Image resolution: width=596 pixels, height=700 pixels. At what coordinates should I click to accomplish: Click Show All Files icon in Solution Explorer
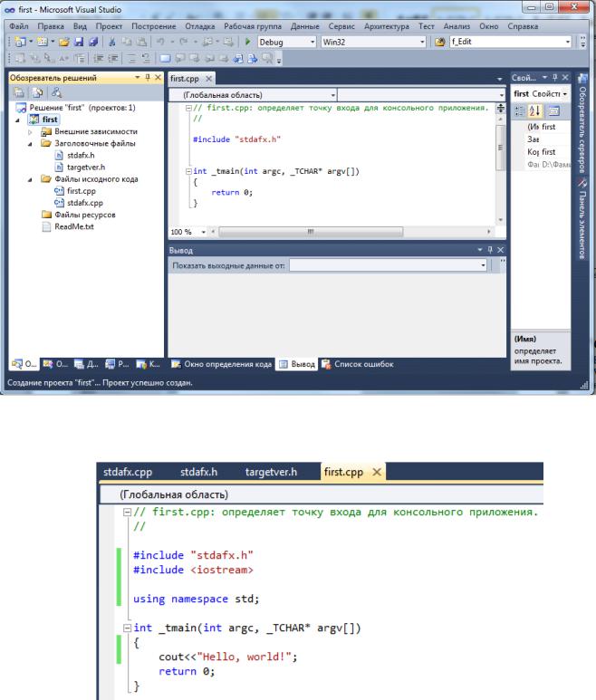click(x=37, y=93)
